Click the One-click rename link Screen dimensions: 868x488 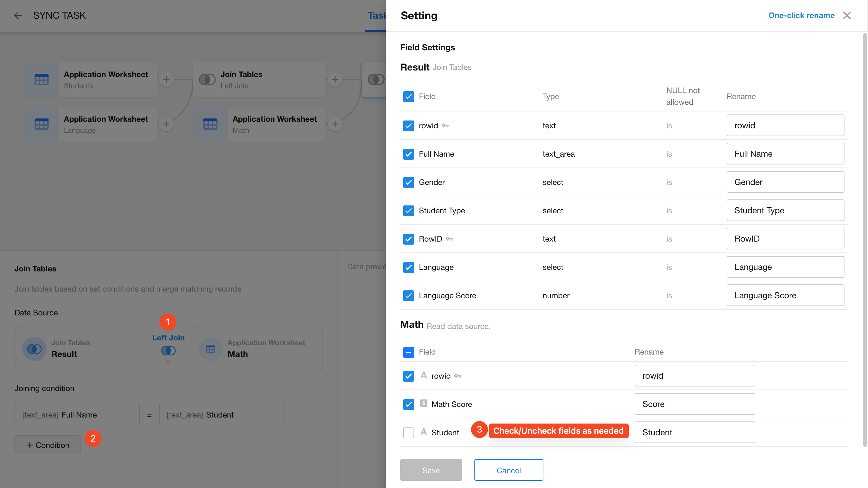point(801,15)
